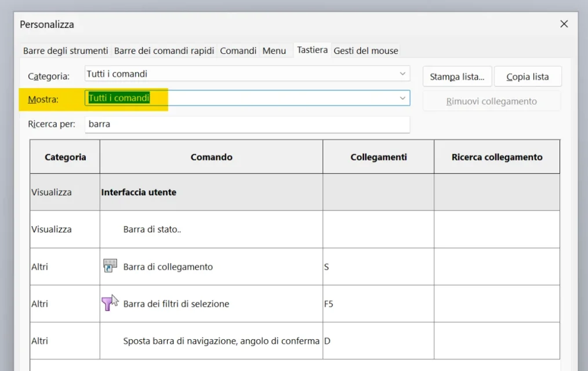Select the Barra di stato row
This screenshot has height=371, width=588.
pyautogui.click(x=152, y=229)
